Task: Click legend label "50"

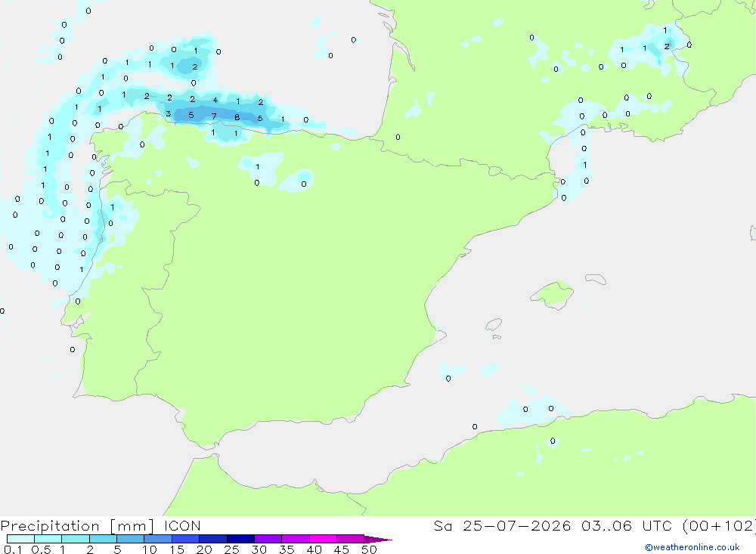Action: 369,549
